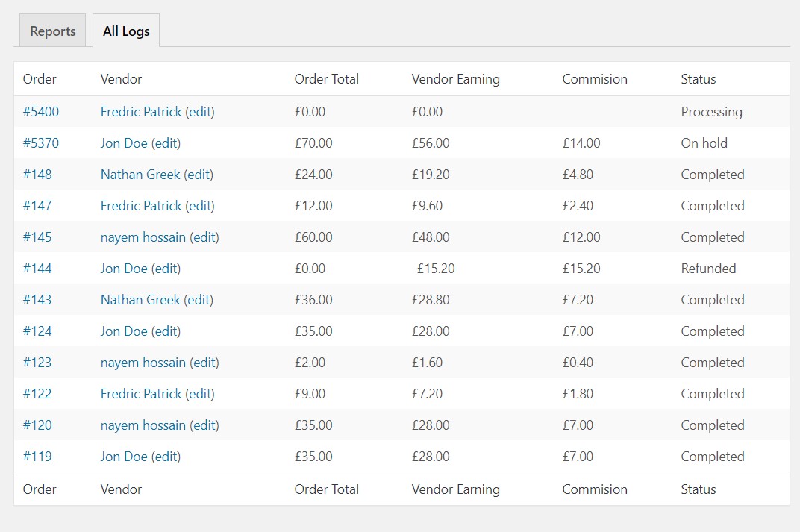Click edit next to Jon Doe order #5370

click(x=166, y=143)
